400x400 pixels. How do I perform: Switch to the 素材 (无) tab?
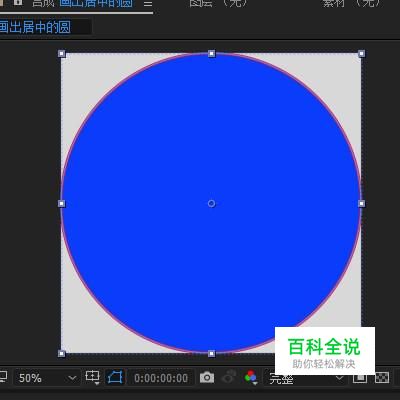(351, 3)
